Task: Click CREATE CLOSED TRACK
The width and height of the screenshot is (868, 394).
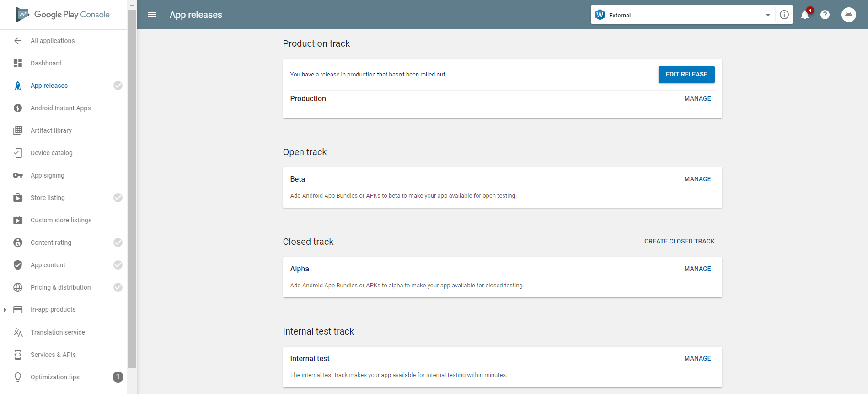Action: (x=680, y=241)
